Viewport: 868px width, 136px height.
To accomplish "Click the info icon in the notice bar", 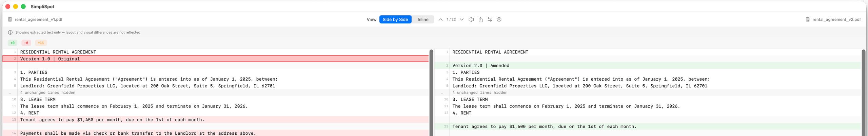I will point(10,33).
